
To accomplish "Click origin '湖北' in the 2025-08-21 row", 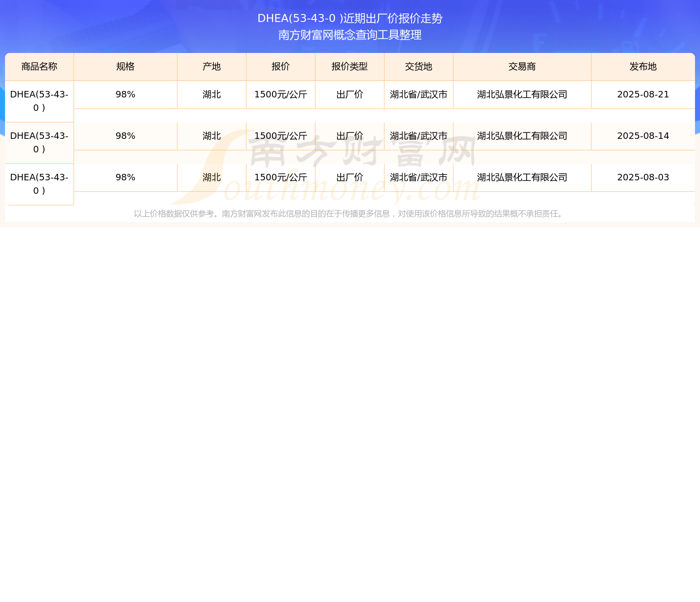I will point(211,94).
